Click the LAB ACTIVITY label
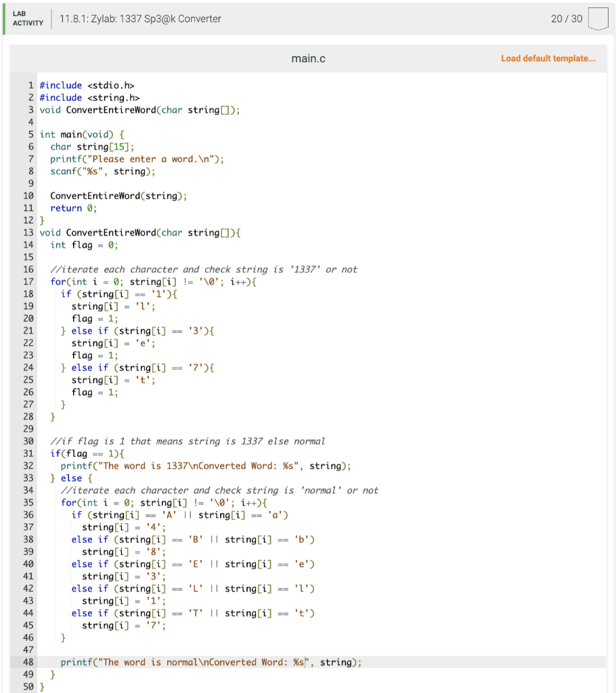The width and height of the screenshot is (616, 693). point(28,18)
